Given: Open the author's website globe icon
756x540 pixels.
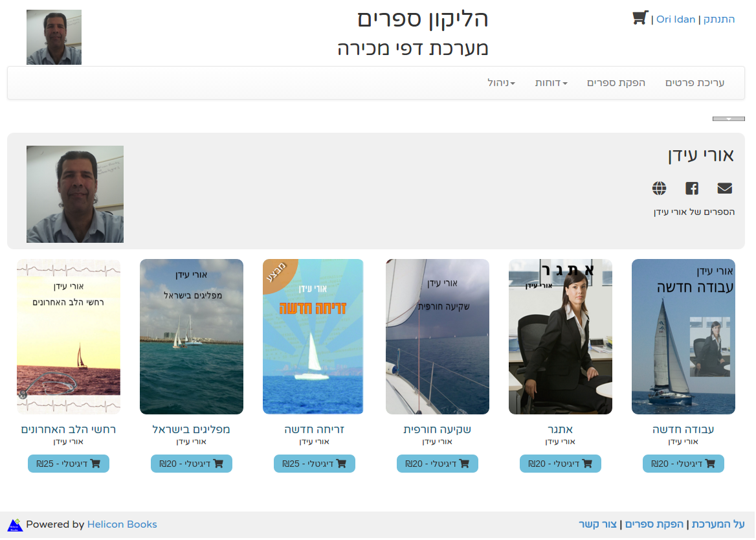Looking at the screenshot, I should (x=659, y=188).
